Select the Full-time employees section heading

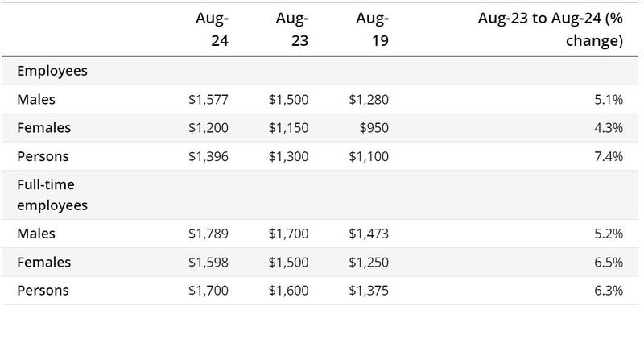click(x=52, y=195)
